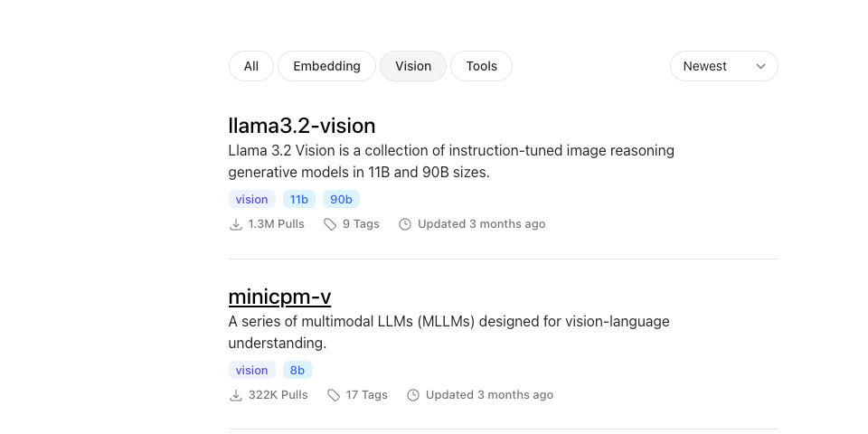Switch to the Embedding filter
Image resolution: width=868 pixels, height=434 pixels.
(x=326, y=66)
